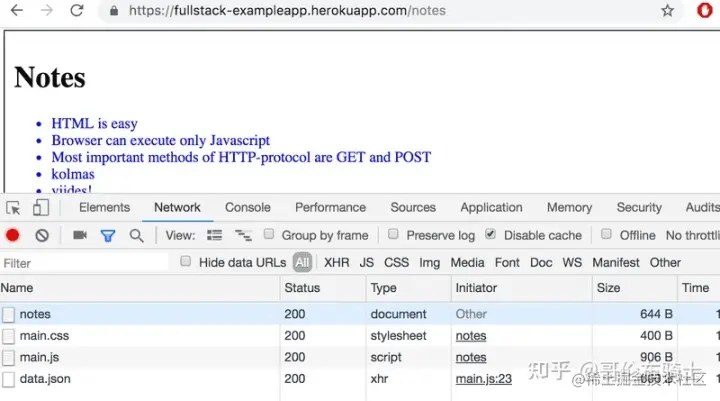Show overview waterfall view icon
The height and width of the screenshot is (401, 720).
(x=243, y=236)
